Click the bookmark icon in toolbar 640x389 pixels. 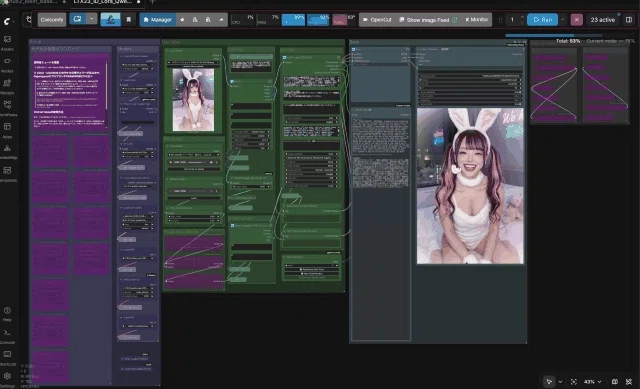click(x=129, y=20)
